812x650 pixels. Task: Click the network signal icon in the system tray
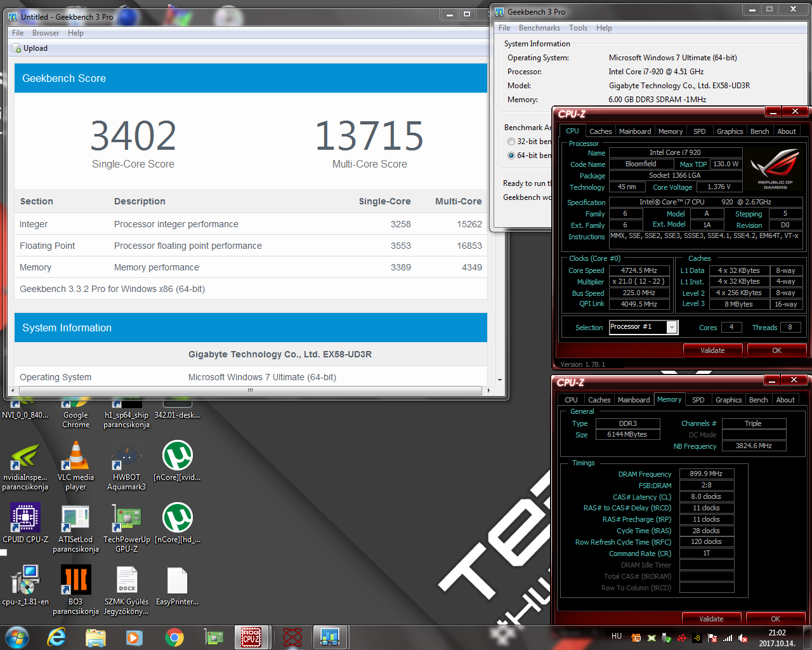tap(728, 638)
